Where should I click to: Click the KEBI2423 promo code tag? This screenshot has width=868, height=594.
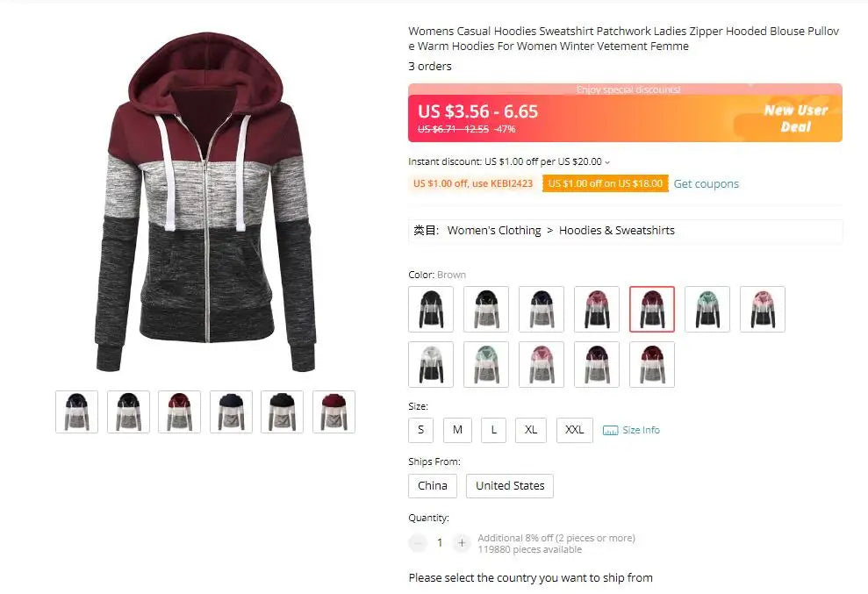pos(473,183)
